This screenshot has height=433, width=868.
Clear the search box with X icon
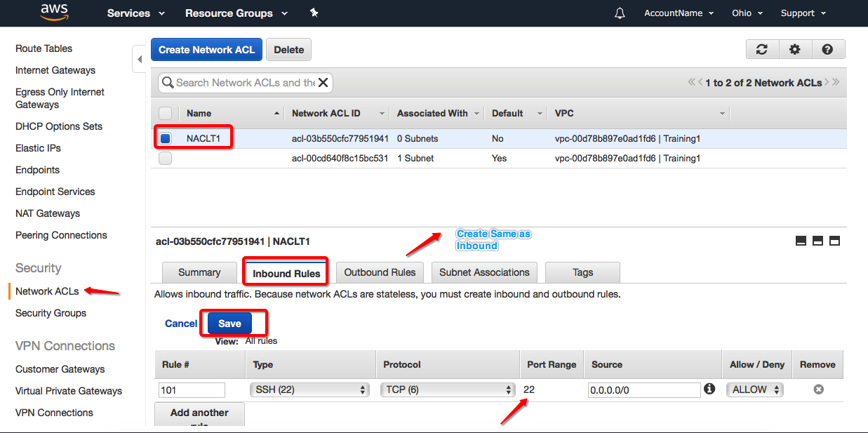click(323, 83)
